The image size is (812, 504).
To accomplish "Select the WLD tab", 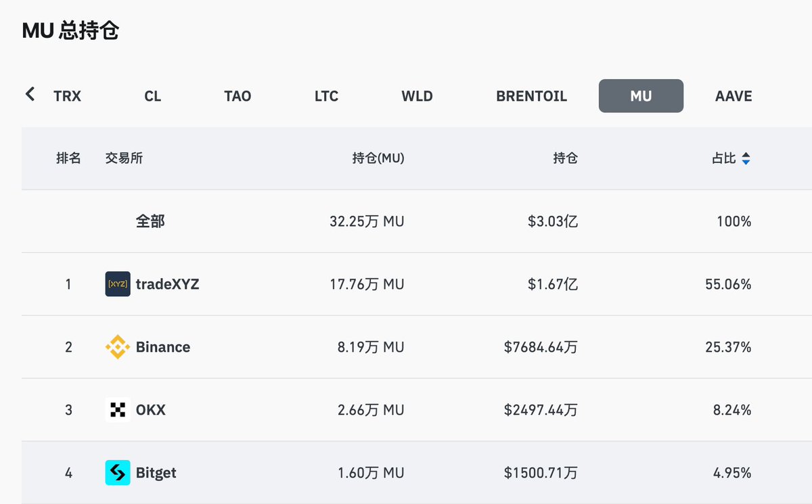I will [417, 96].
